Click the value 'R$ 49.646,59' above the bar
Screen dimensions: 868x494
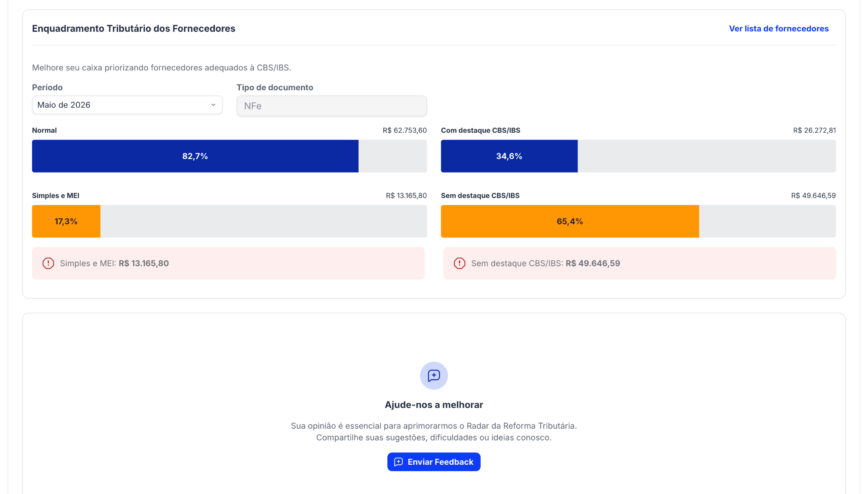click(x=813, y=195)
